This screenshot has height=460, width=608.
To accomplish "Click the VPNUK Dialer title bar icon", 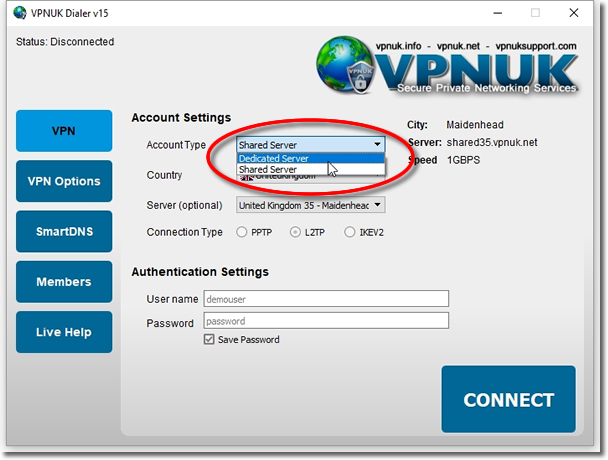I will coord(20,13).
